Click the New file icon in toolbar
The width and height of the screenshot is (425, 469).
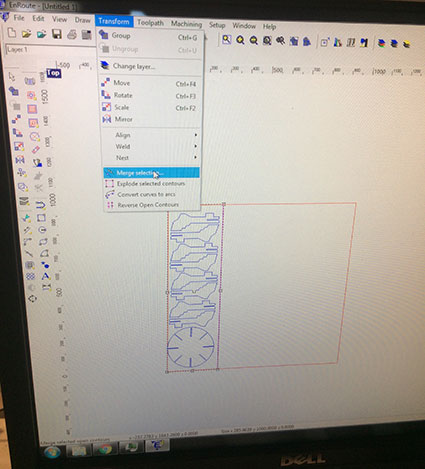tap(12, 33)
